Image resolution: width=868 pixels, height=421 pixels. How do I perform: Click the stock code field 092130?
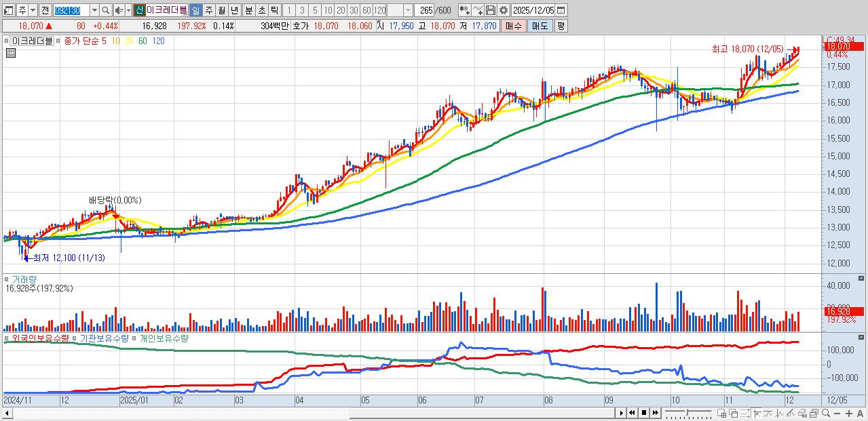[x=71, y=10]
